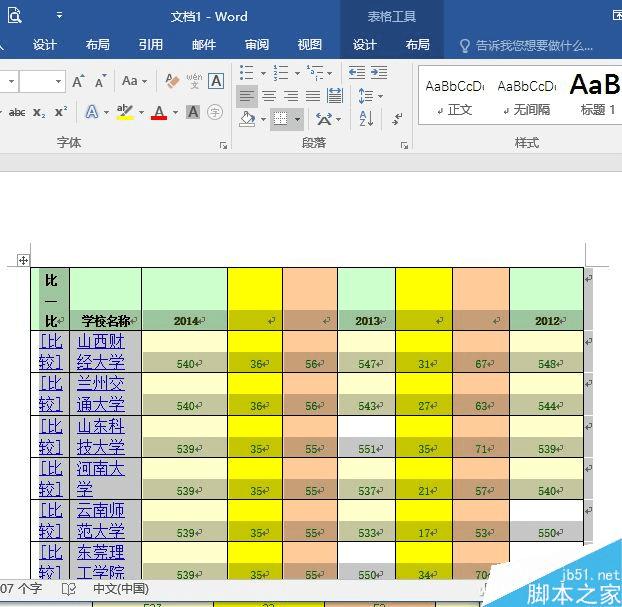
Task: Open line spacing options
Action: [x=370, y=96]
